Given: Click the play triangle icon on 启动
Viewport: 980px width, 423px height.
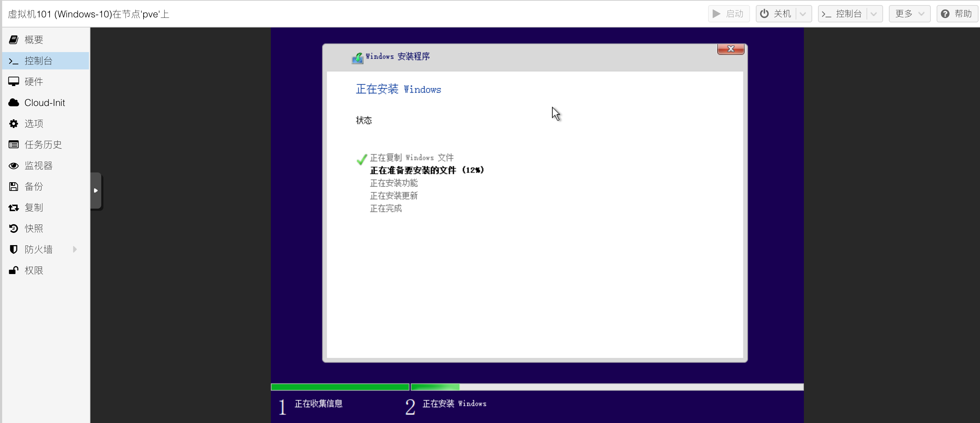Looking at the screenshot, I should click(716, 14).
